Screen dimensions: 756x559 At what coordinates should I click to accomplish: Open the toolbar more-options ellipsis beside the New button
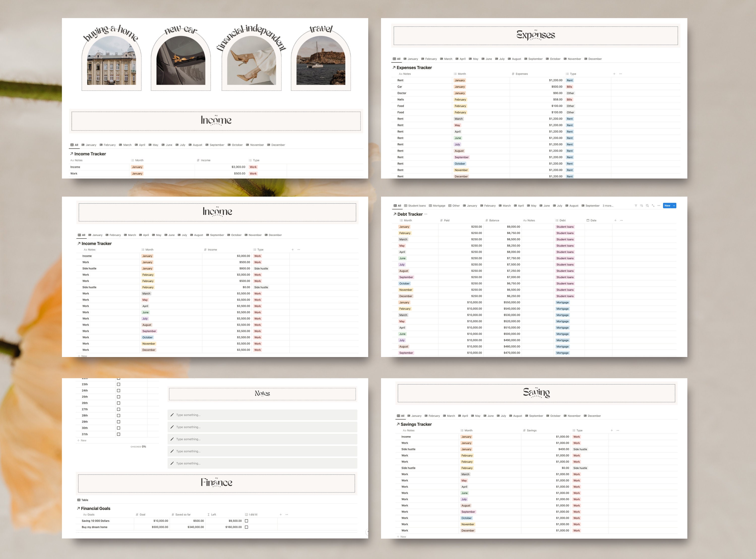click(x=659, y=206)
